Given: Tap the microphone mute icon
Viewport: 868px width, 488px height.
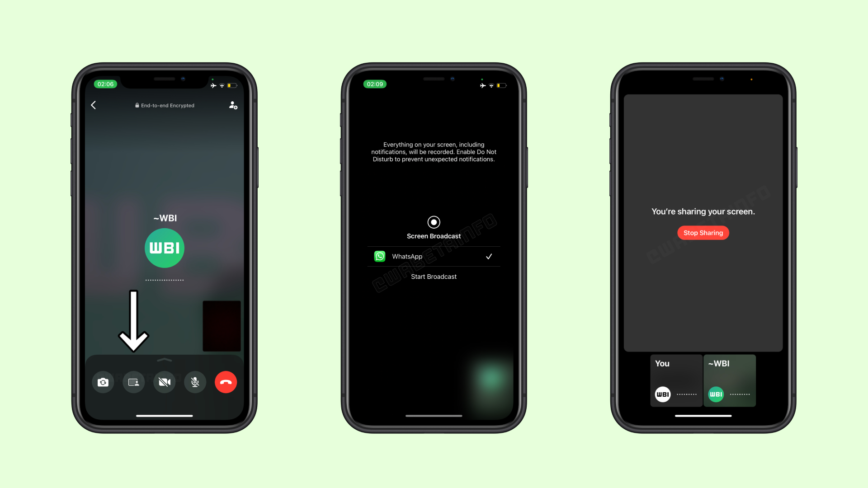Looking at the screenshot, I should 194,382.
